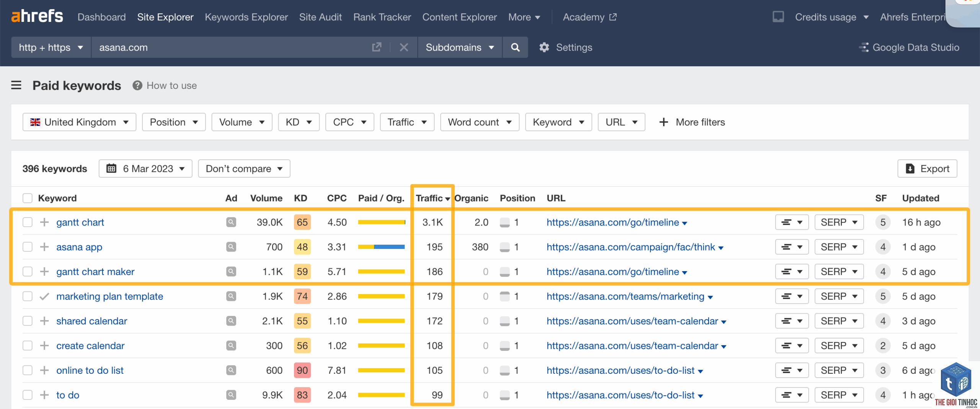The height and width of the screenshot is (409, 980).
Task: Click the ahrefs logo
Action: [37, 16]
